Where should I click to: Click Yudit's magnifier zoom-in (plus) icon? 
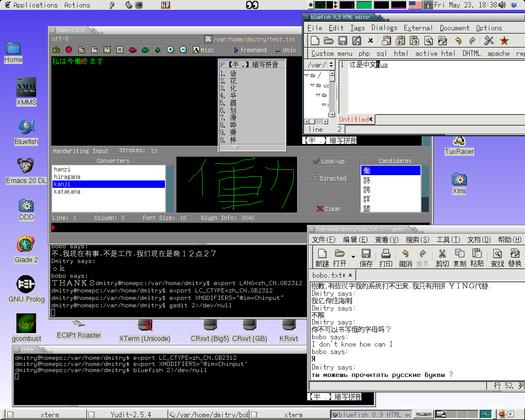pos(171,50)
